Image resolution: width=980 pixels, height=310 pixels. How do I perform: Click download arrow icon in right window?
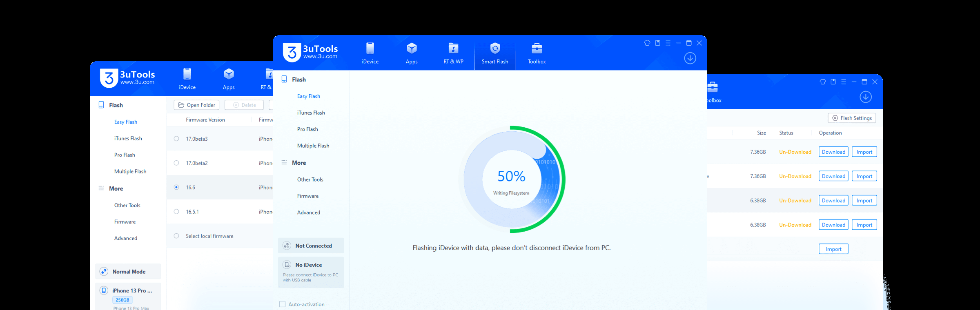click(x=866, y=97)
